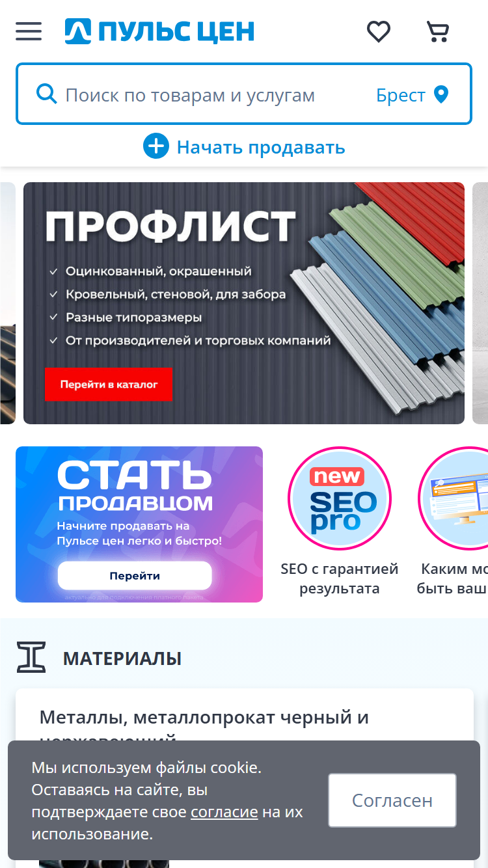The width and height of the screenshot is (488, 868).
Task: Change the city from Брест
Action: click(400, 95)
